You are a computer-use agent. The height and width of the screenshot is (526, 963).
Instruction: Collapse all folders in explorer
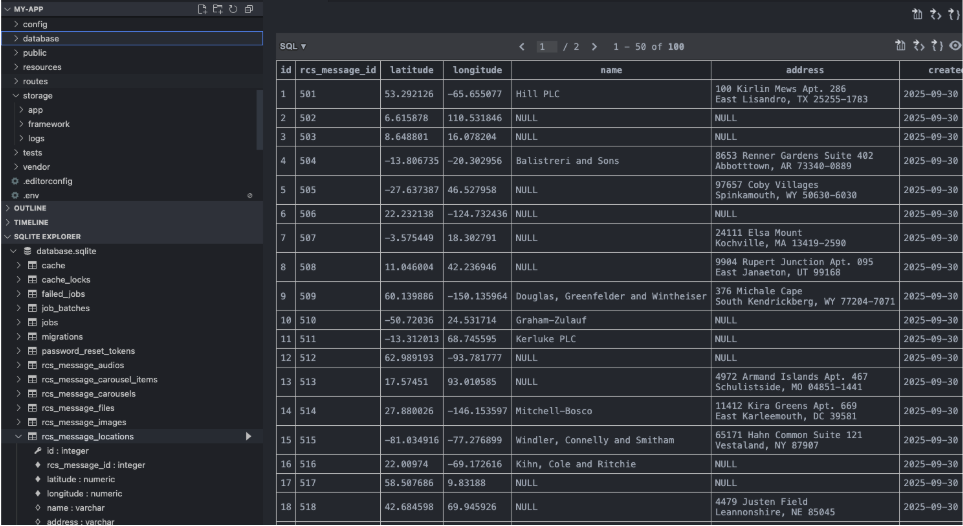(249, 9)
